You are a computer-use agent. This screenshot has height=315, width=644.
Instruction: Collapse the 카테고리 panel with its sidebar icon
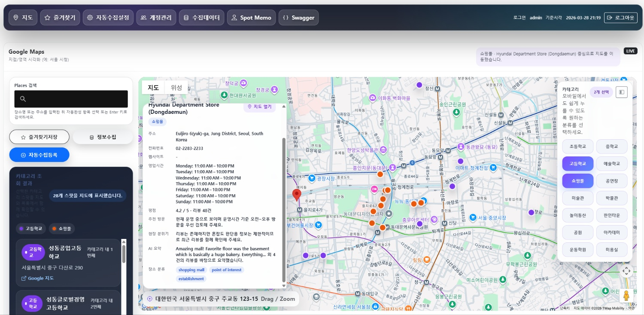point(622,92)
